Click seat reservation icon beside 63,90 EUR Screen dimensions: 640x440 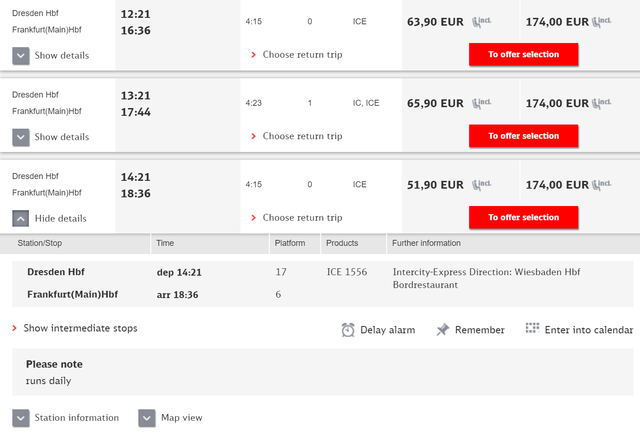[x=482, y=22]
